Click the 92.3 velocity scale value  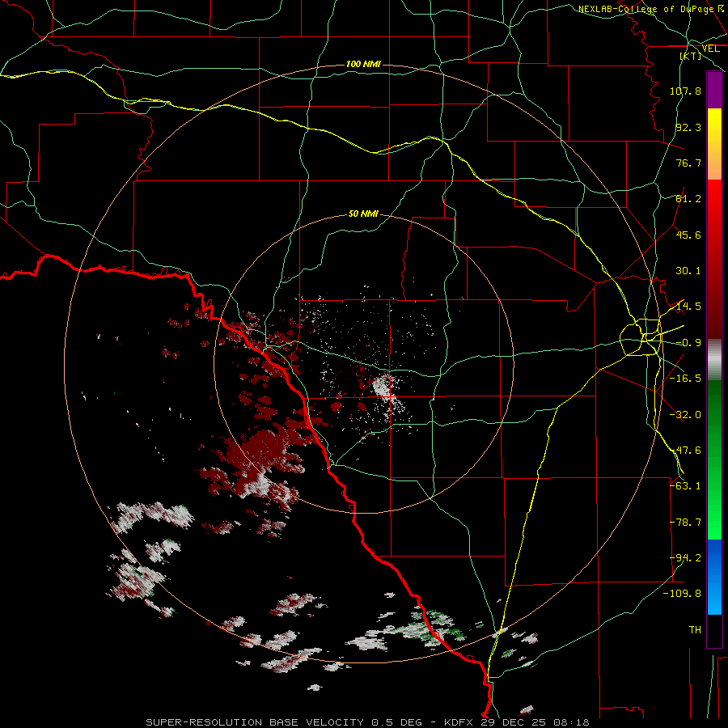688,127
